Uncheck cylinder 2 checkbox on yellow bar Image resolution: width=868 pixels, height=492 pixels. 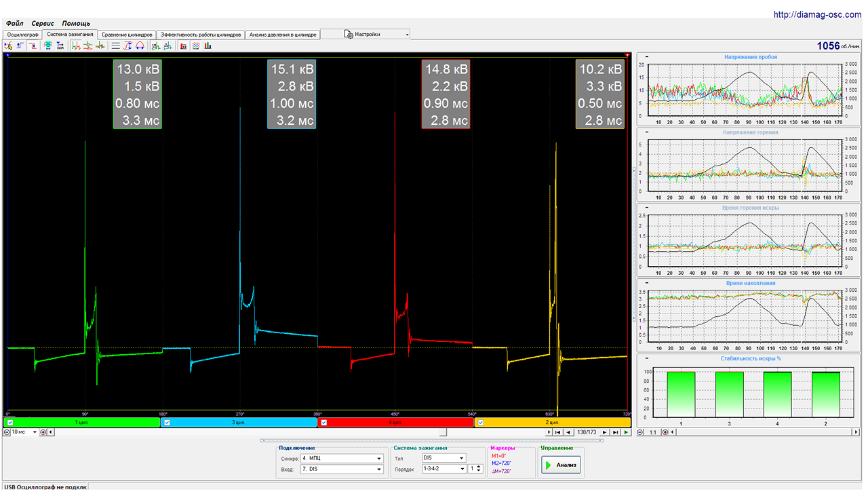coord(481,422)
